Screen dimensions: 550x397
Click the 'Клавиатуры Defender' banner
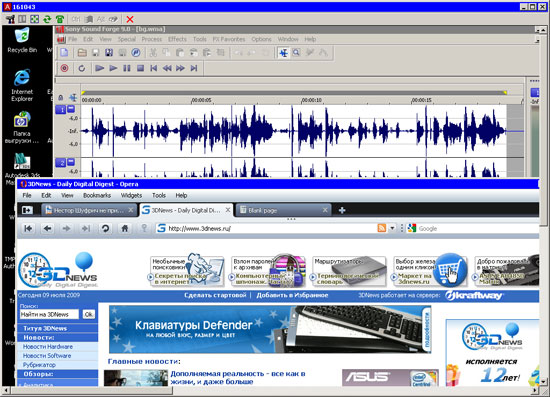click(270, 329)
